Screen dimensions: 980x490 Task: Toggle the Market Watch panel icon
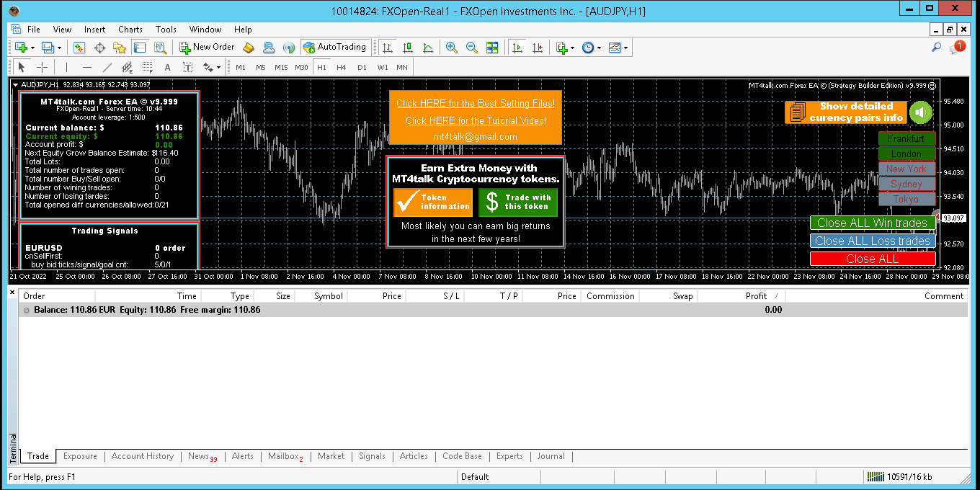pos(79,48)
